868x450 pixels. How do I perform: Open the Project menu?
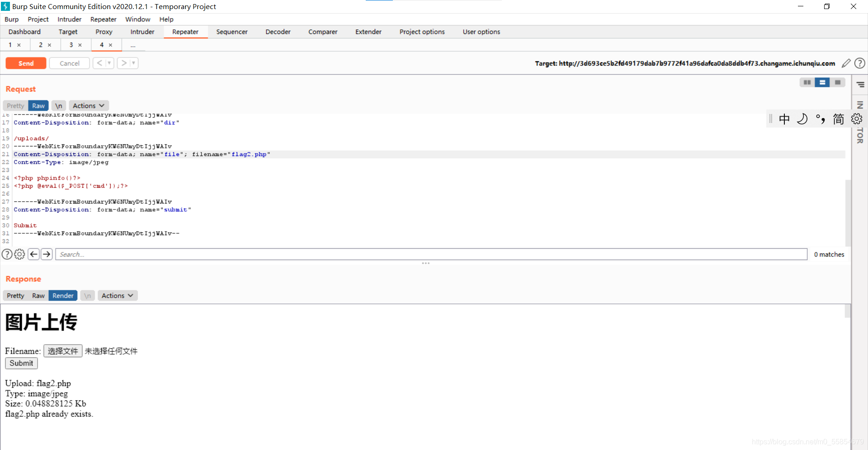(x=38, y=19)
